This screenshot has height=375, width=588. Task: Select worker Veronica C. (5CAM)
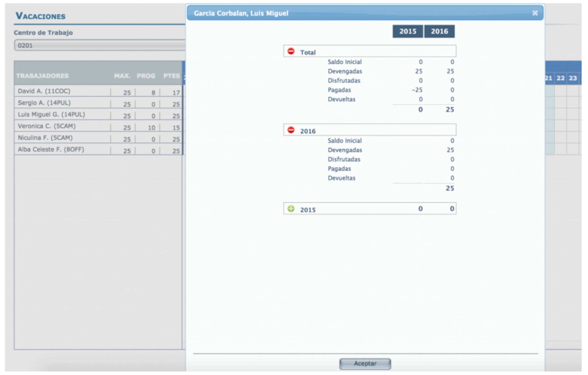pyautogui.click(x=47, y=126)
